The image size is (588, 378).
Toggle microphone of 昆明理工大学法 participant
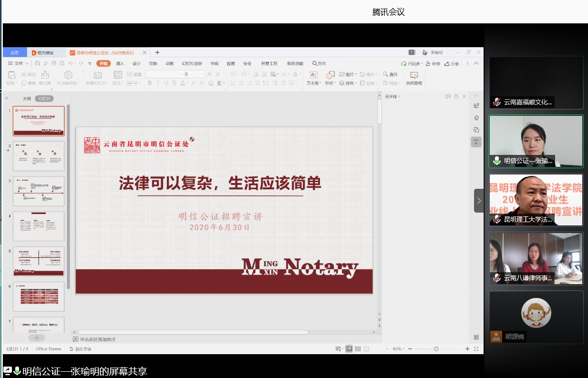[x=497, y=219]
